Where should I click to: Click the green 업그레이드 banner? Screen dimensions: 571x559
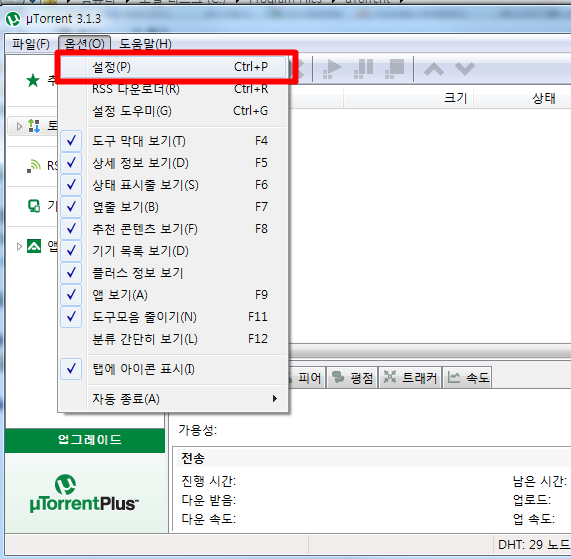[x=85, y=440]
